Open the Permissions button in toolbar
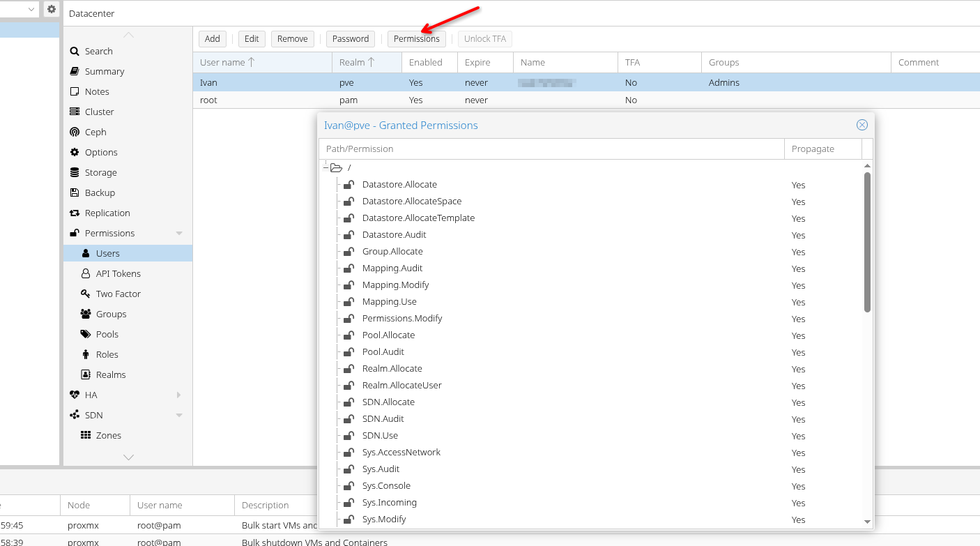This screenshot has height=546, width=980. (417, 39)
